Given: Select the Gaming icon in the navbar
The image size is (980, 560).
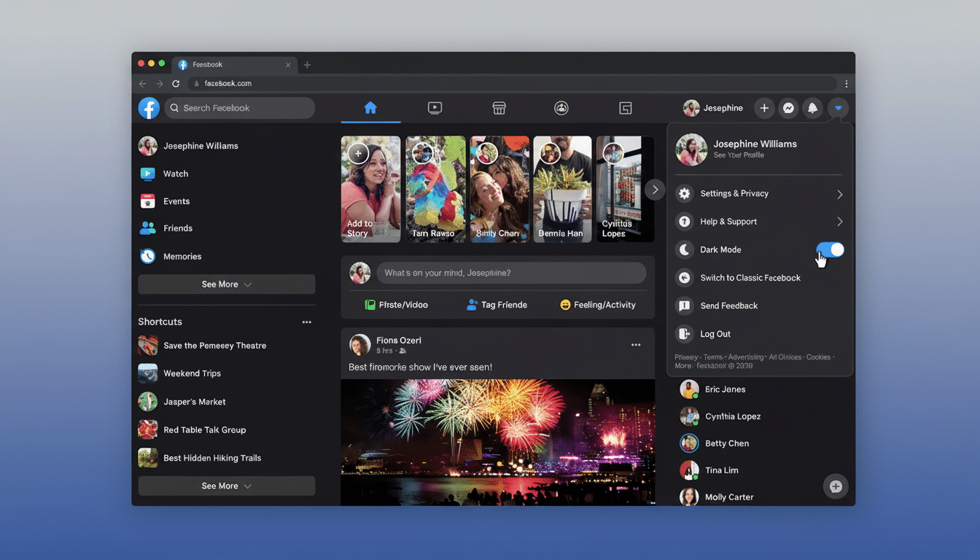Looking at the screenshot, I should coord(625,107).
